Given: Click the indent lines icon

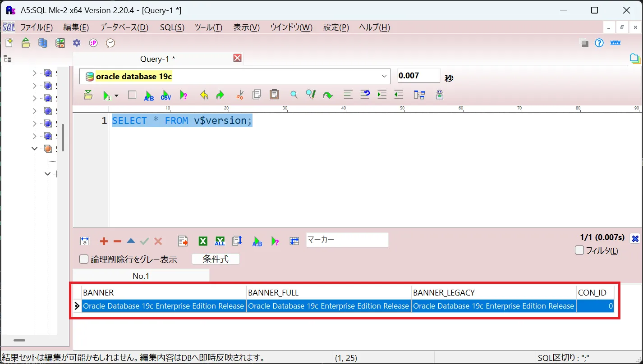Looking at the screenshot, I should (382, 95).
